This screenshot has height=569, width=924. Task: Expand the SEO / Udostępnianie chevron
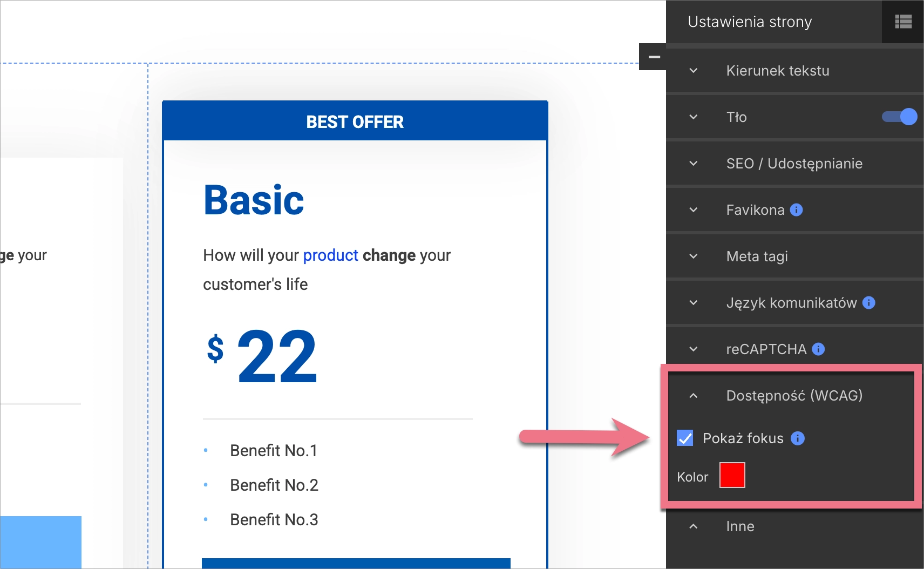pos(694,164)
